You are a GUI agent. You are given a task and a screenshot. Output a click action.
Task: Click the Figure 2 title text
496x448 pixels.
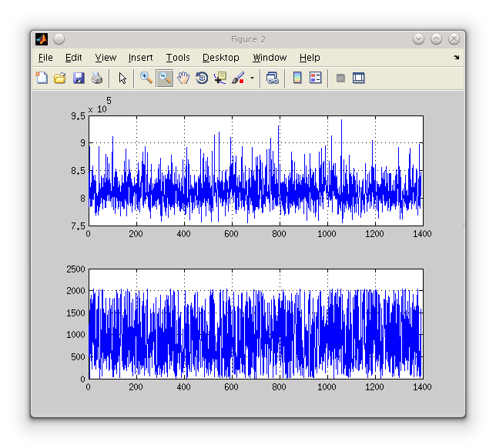click(x=248, y=39)
